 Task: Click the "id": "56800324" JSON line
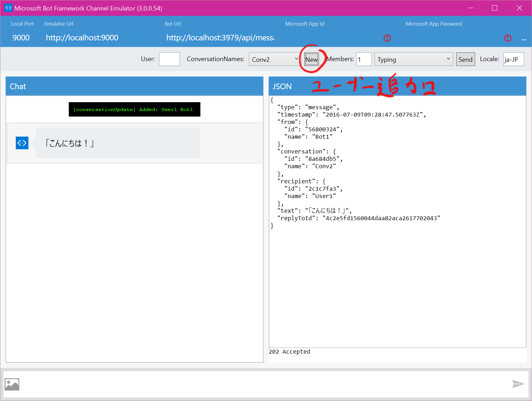coord(313,129)
